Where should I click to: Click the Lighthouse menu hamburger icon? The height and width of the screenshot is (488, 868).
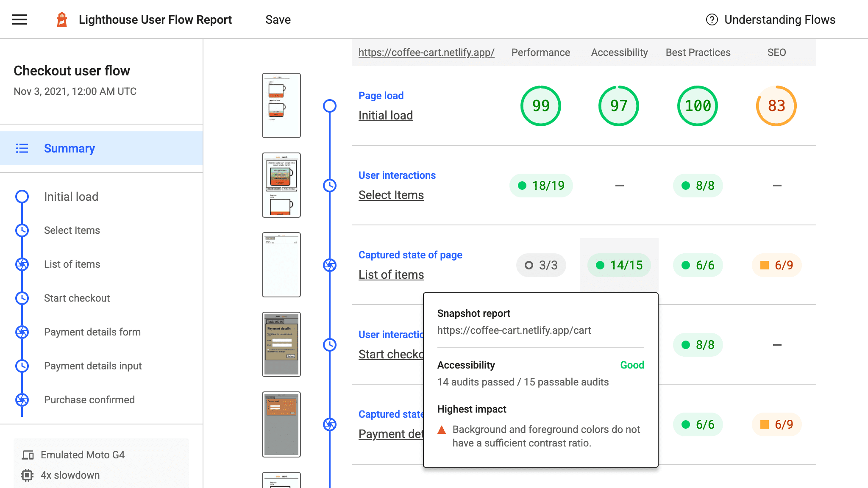19,19
